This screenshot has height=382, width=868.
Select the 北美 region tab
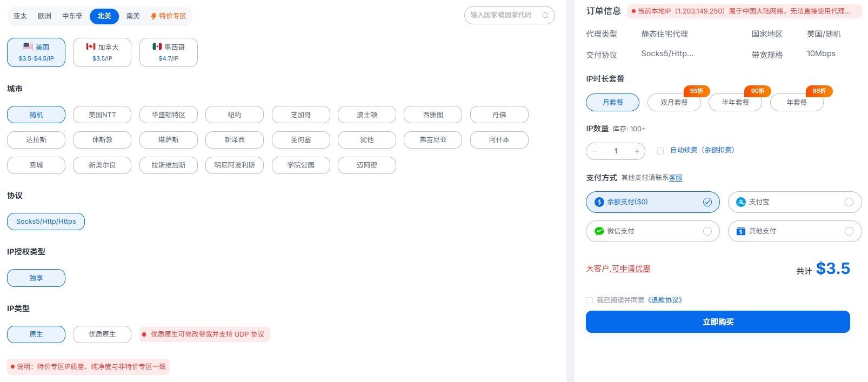coord(104,16)
